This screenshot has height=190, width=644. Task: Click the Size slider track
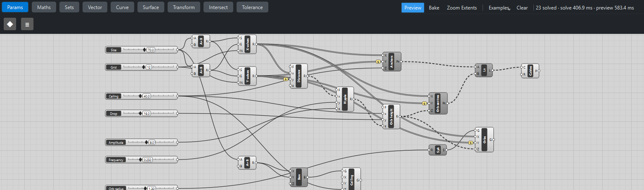pos(149,50)
